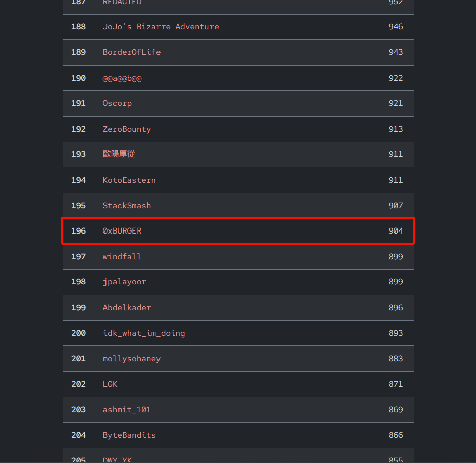
Task: Select the ZeroBounty team link
Action: click(127, 129)
